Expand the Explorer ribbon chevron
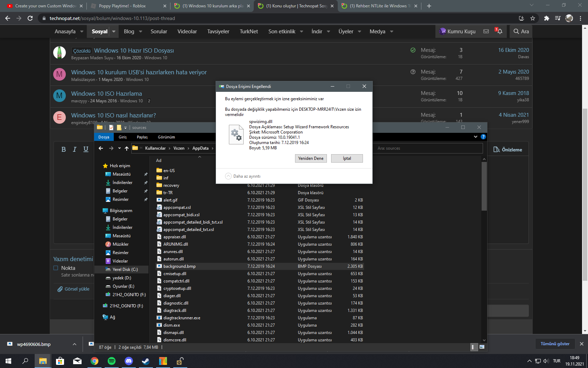The height and width of the screenshot is (368, 588). click(475, 137)
